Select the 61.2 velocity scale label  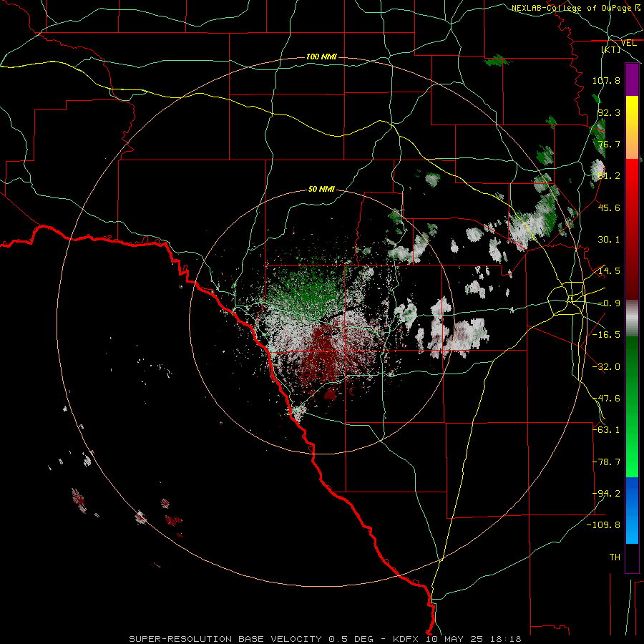pos(609,176)
